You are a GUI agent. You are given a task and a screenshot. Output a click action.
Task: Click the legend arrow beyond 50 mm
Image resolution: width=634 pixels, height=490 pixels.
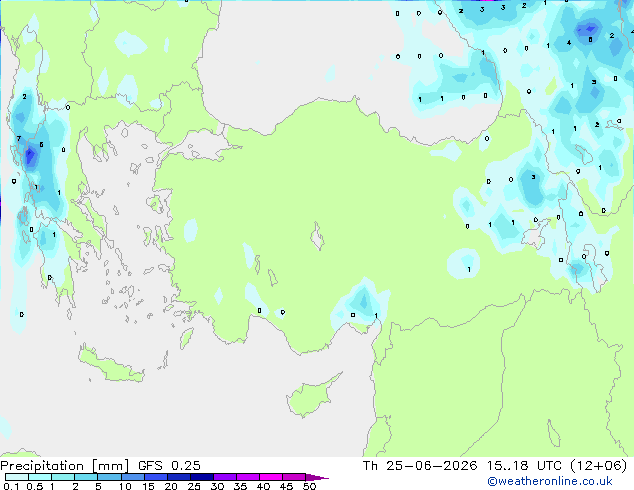317,477
